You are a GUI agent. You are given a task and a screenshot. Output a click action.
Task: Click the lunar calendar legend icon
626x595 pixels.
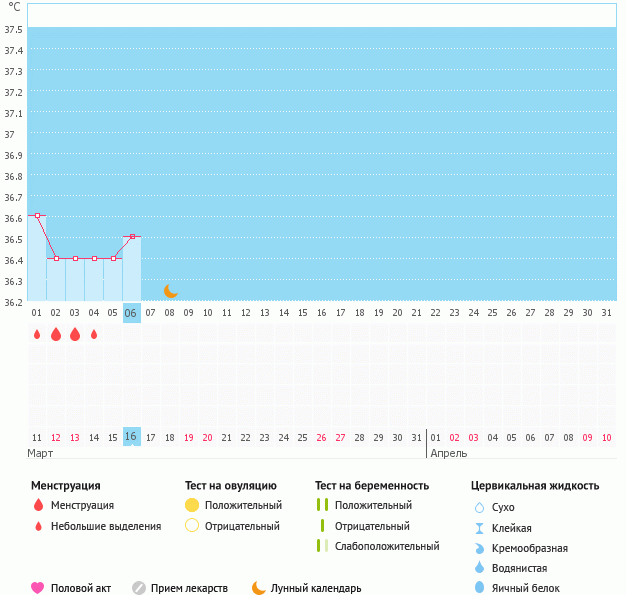point(259,588)
